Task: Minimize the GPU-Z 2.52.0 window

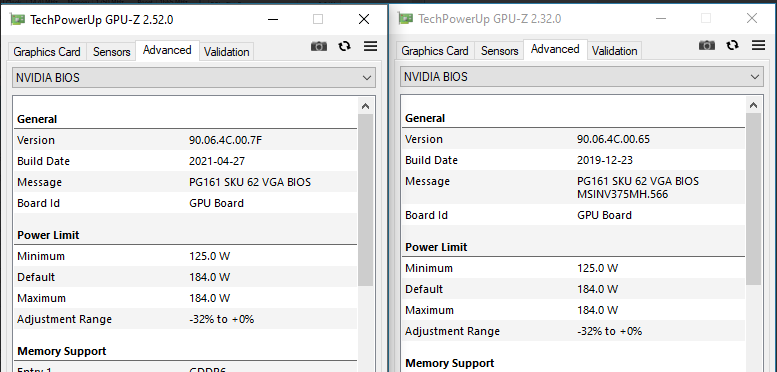Action: tap(273, 19)
